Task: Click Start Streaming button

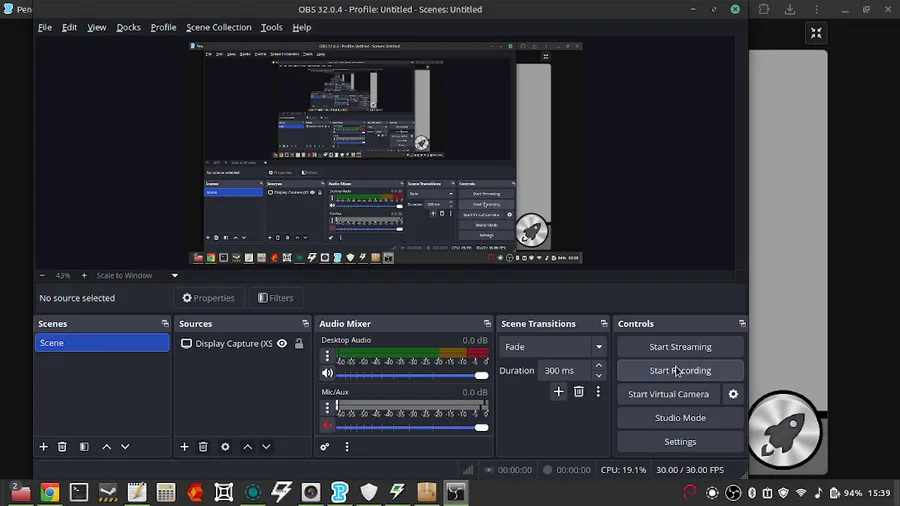Action: click(680, 347)
